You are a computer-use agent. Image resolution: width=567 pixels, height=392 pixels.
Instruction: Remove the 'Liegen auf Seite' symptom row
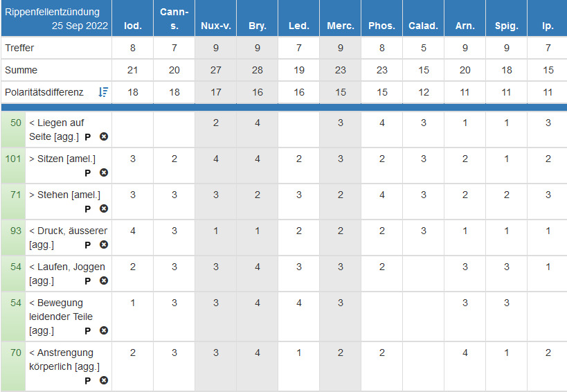104,136
